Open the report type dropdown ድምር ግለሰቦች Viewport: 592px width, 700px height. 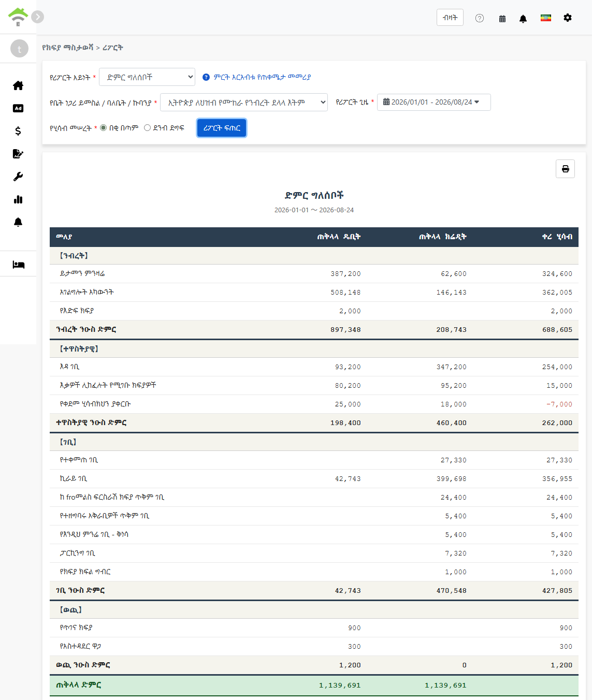[x=147, y=77]
